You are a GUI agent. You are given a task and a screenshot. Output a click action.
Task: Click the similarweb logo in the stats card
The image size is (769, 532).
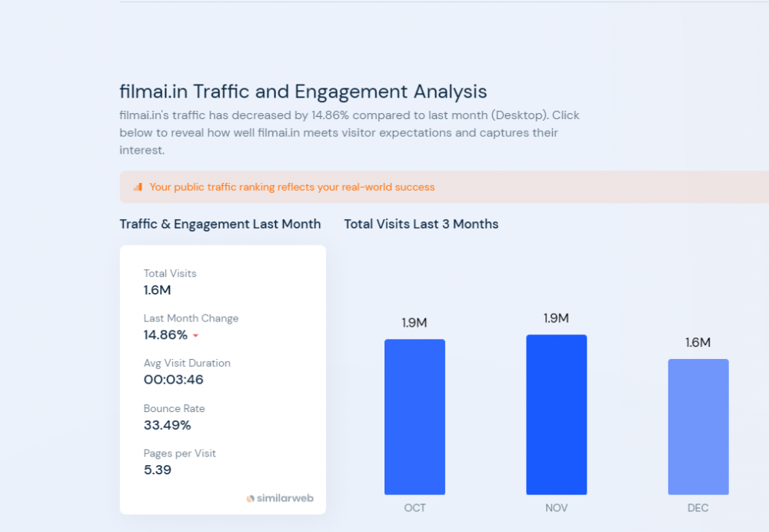[x=280, y=498]
